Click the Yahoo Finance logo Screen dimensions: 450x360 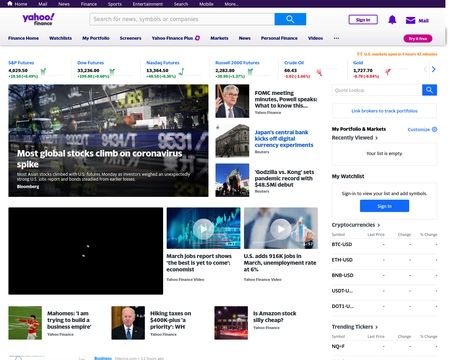[x=38, y=19]
